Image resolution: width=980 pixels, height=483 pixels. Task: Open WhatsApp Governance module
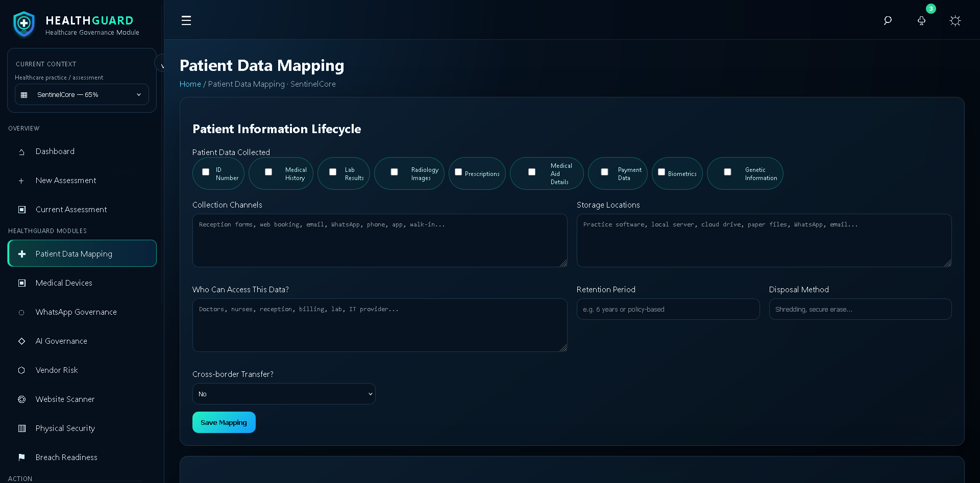click(82, 312)
